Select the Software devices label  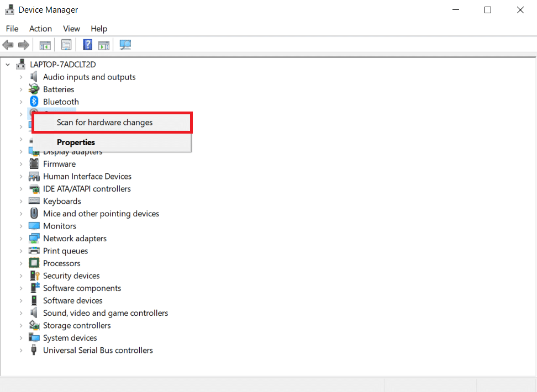point(72,300)
